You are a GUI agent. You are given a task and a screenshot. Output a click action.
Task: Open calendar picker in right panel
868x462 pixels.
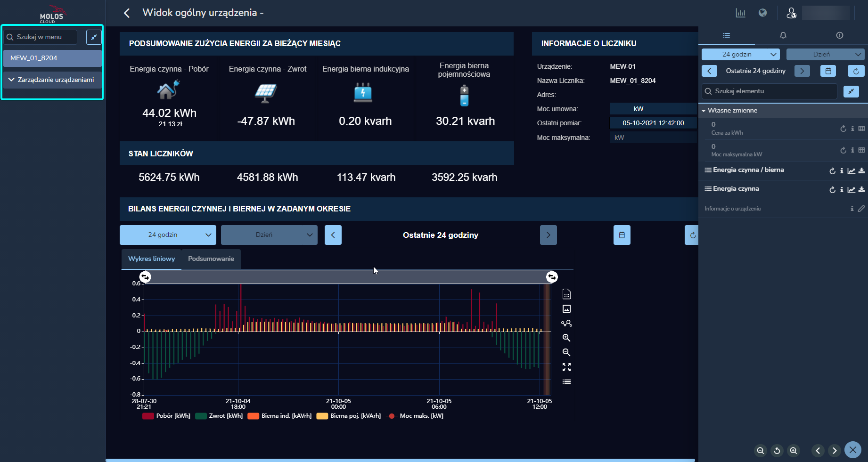click(x=828, y=71)
